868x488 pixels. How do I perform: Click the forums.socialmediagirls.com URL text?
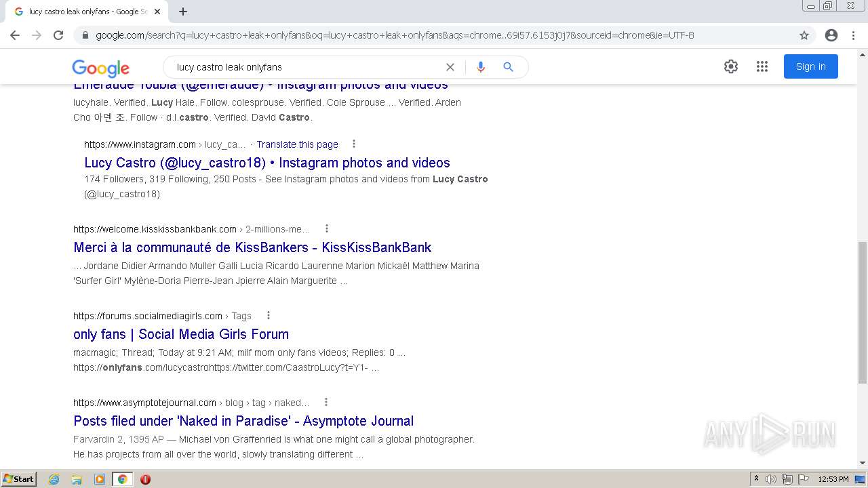point(148,316)
